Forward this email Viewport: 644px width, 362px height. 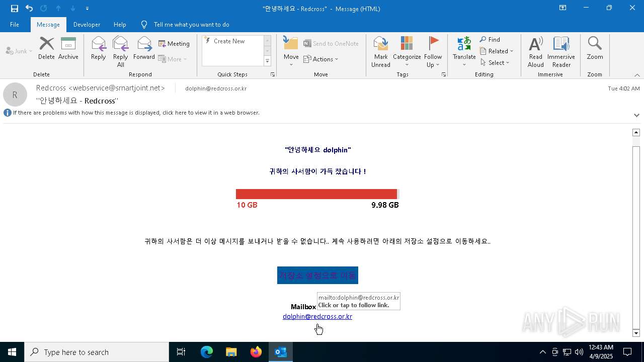pos(144,48)
